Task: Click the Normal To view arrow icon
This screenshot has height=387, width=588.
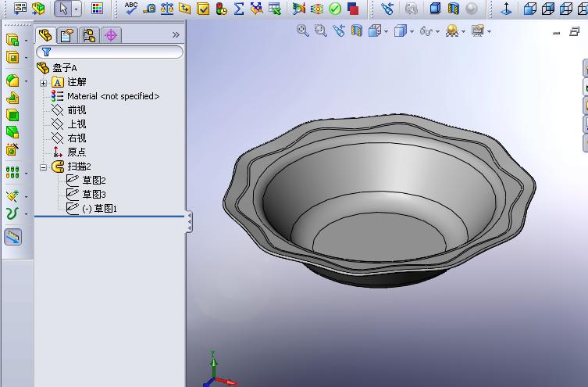Action: 506,9
